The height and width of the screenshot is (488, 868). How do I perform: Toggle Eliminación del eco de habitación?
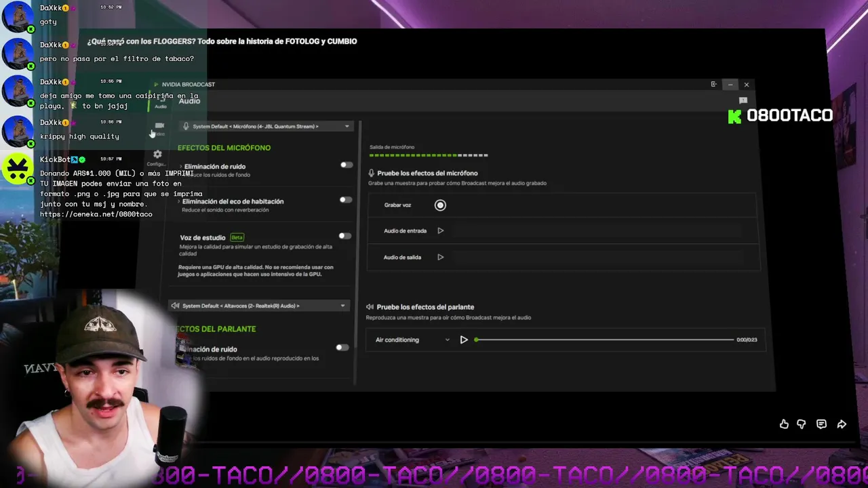pos(345,199)
